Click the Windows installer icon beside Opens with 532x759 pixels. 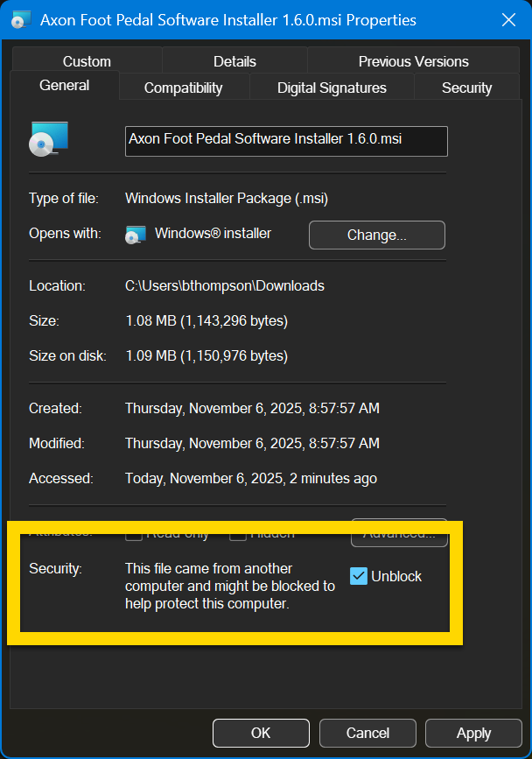click(x=135, y=235)
